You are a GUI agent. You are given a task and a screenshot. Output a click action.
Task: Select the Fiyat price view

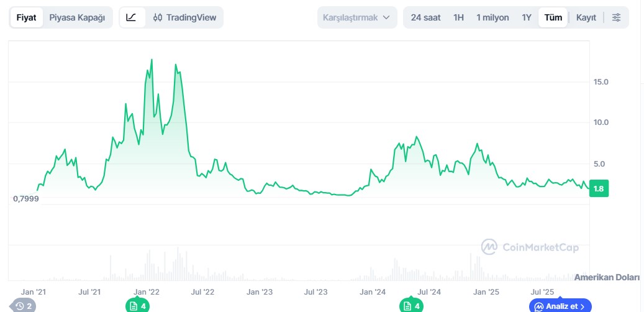tap(26, 17)
